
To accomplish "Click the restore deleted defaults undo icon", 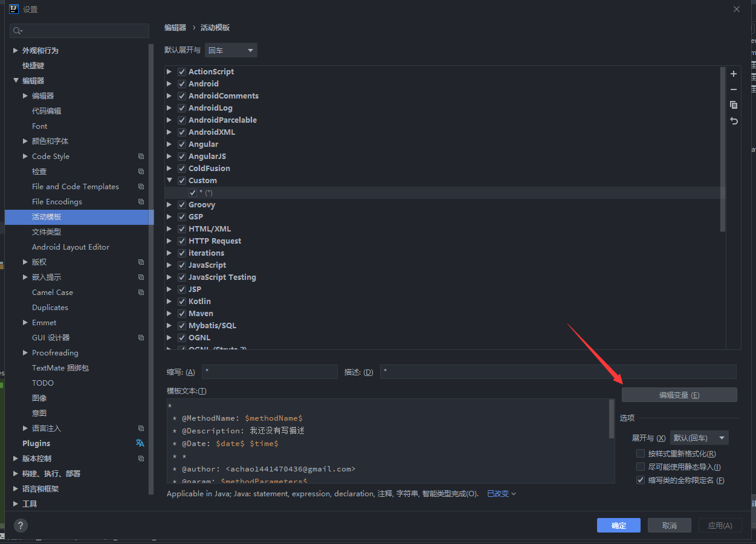I will point(734,121).
